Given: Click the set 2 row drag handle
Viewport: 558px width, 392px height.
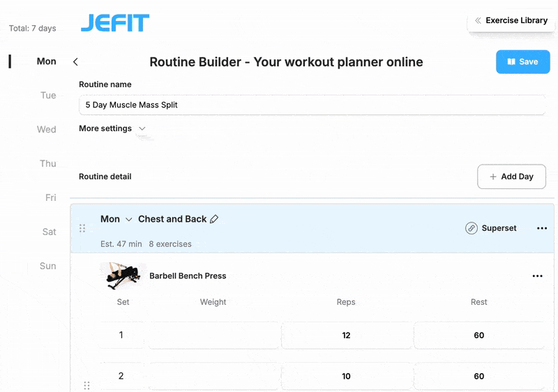Looking at the screenshot, I should pos(86,385).
